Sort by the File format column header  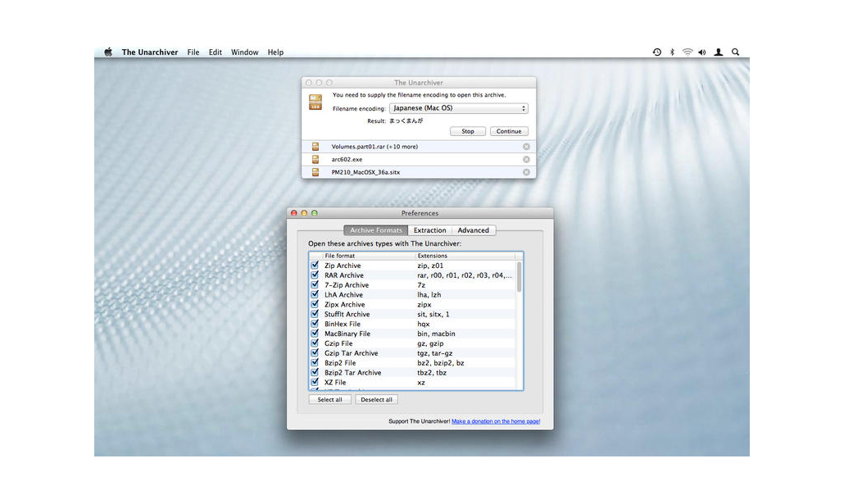tap(368, 257)
